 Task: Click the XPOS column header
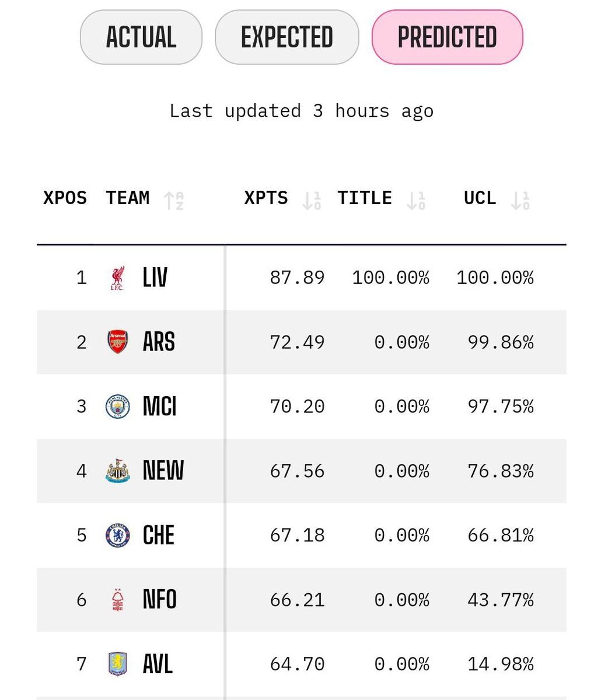(x=65, y=198)
